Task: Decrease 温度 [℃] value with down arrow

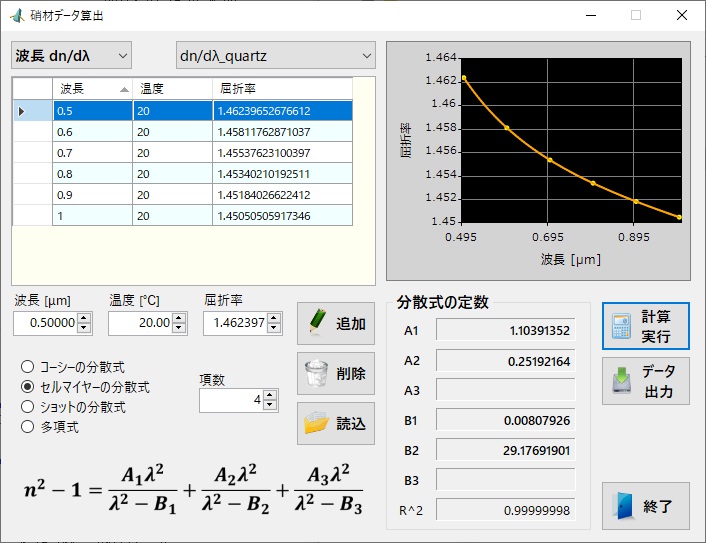Action: (x=179, y=328)
